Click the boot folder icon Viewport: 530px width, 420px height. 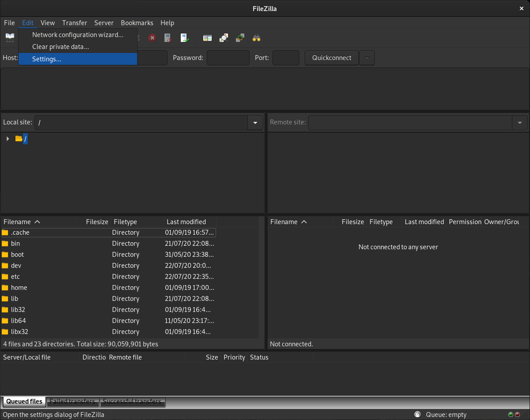[5, 255]
